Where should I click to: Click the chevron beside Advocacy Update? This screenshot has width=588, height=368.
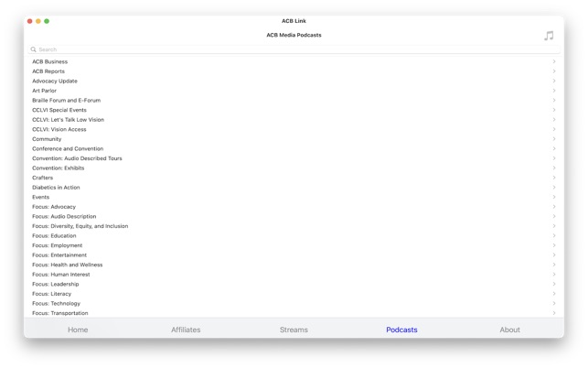point(554,81)
